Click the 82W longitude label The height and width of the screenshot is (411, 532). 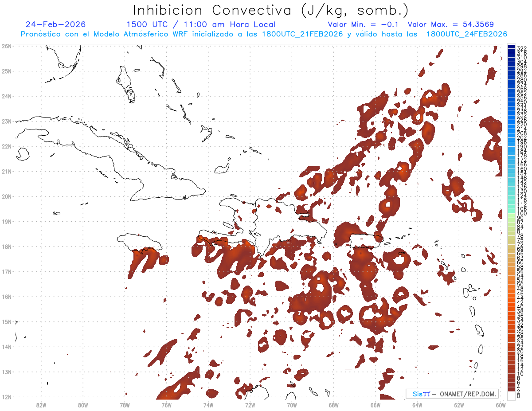click(41, 405)
